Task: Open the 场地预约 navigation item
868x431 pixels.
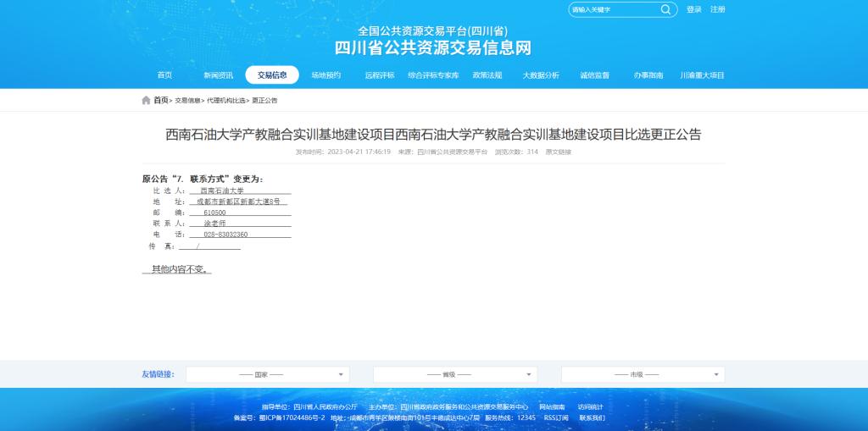Action: click(x=326, y=75)
